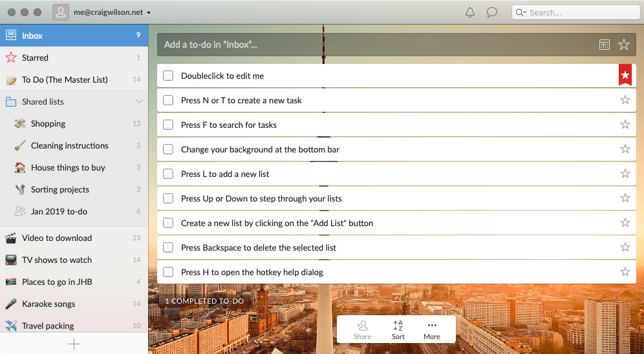Click the Sort button in bottom bar
This screenshot has width=644, height=354.
tap(398, 329)
